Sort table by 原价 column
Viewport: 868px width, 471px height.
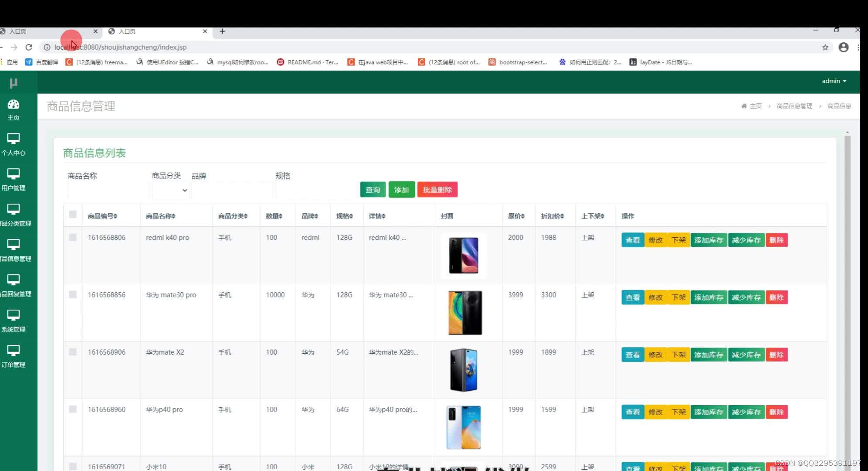[x=516, y=216]
